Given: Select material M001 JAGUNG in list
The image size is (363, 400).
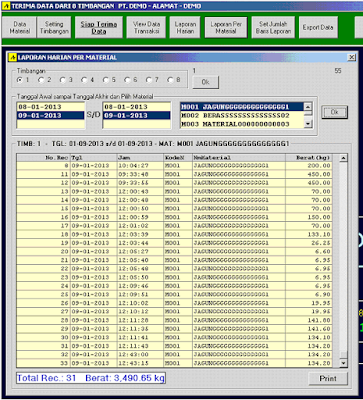Looking at the screenshot, I should point(242,107).
